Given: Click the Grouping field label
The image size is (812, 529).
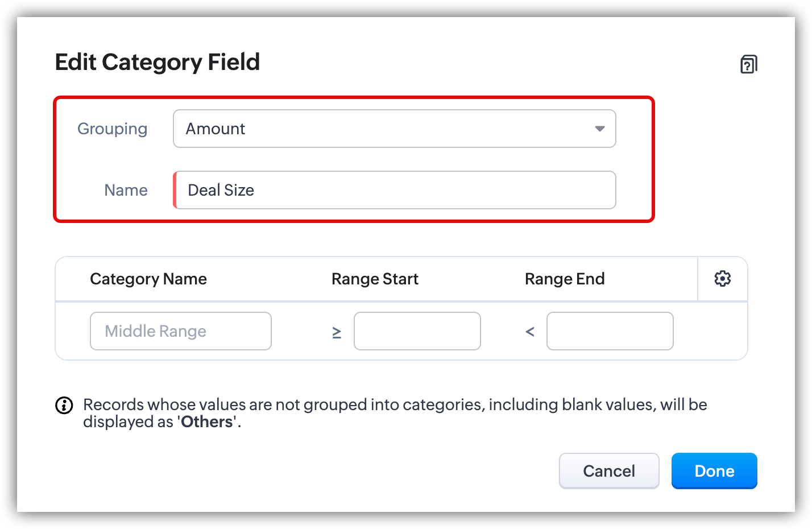Looking at the screenshot, I should pos(112,129).
